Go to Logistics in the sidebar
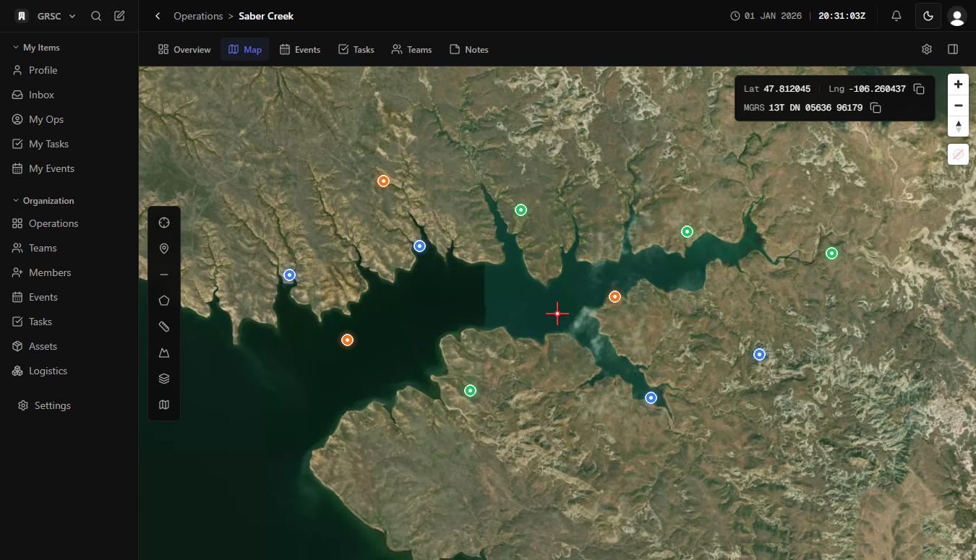This screenshot has height=560, width=976. (x=48, y=371)
